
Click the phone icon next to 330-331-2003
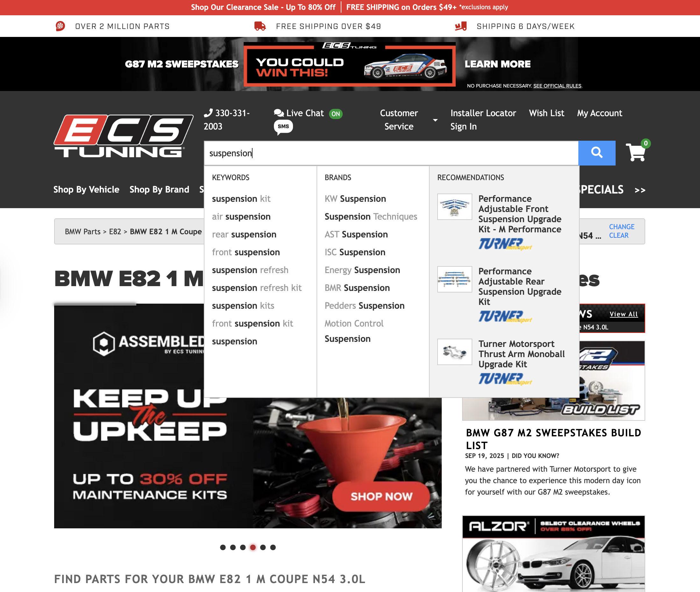tap(209, 113)
